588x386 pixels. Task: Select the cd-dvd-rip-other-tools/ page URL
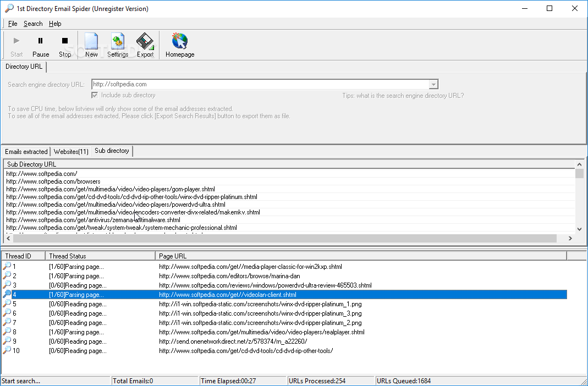(246, 351)
